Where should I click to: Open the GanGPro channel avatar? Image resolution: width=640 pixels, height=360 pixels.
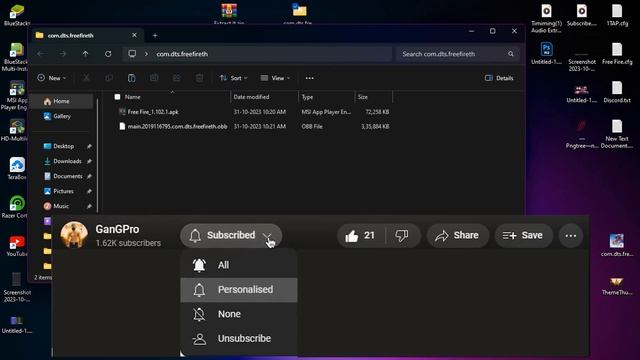click(x=74, y=235)
